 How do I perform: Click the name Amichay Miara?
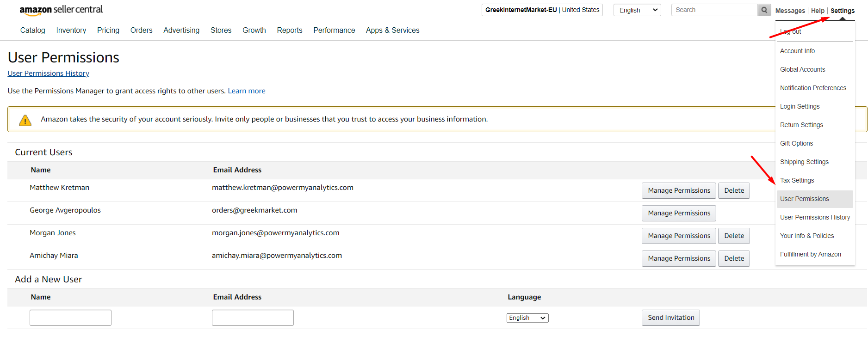coord(54,256)
